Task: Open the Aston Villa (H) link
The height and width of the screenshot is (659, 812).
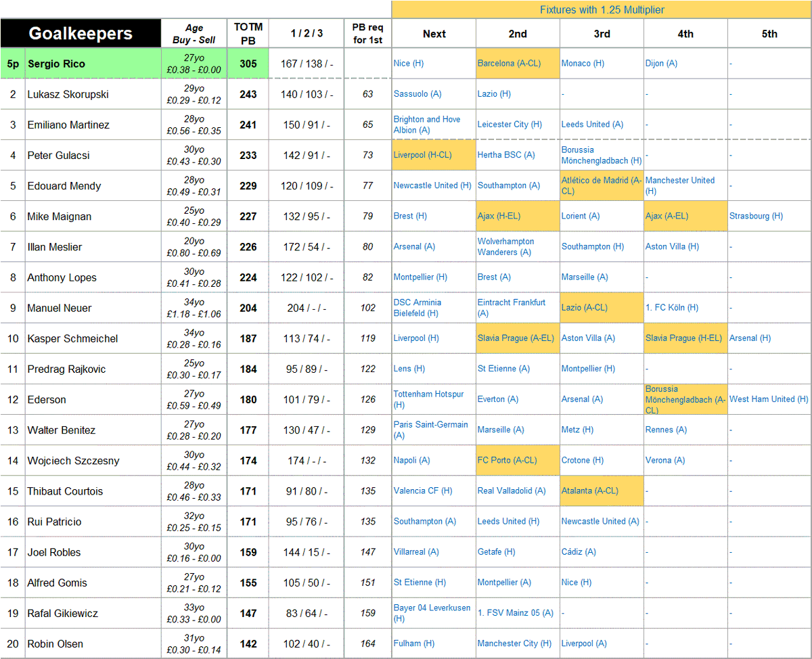Action: pyautogui.click(x=672, y=247)
